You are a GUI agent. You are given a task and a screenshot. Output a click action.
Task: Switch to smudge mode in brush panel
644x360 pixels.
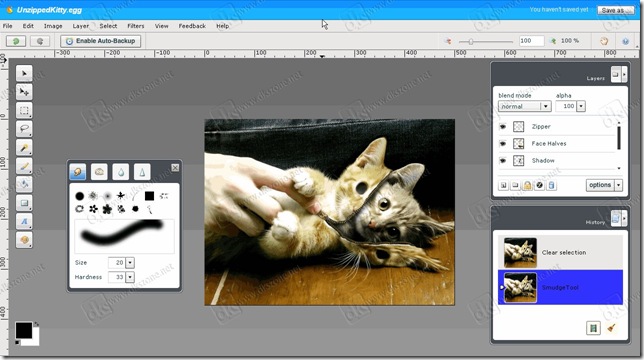tap(78, 172)
